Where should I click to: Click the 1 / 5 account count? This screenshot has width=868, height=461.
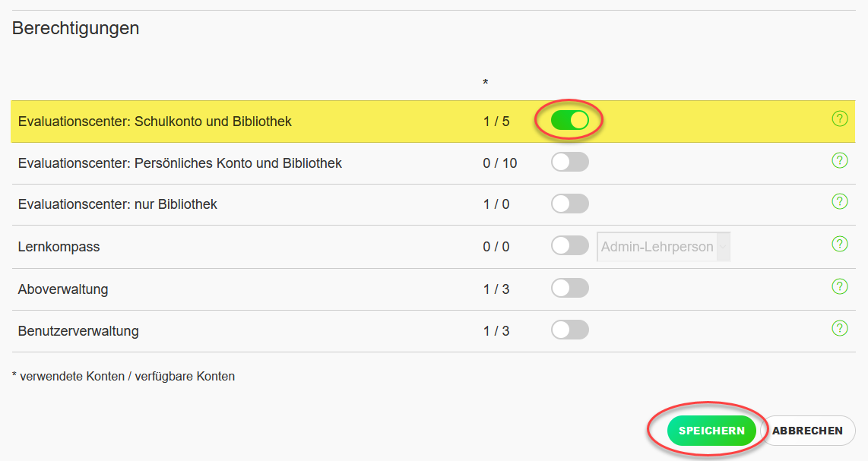click(x=496, y=122)
